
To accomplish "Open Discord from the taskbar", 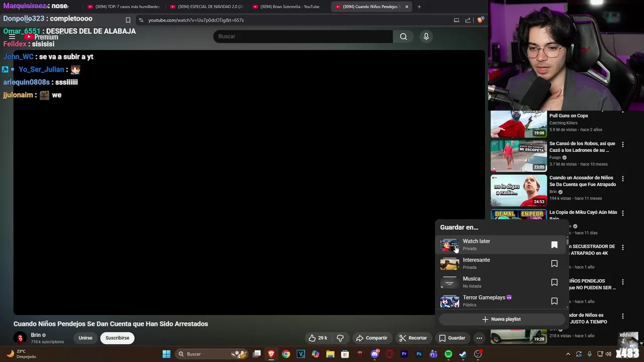I will tap(374, 354).
